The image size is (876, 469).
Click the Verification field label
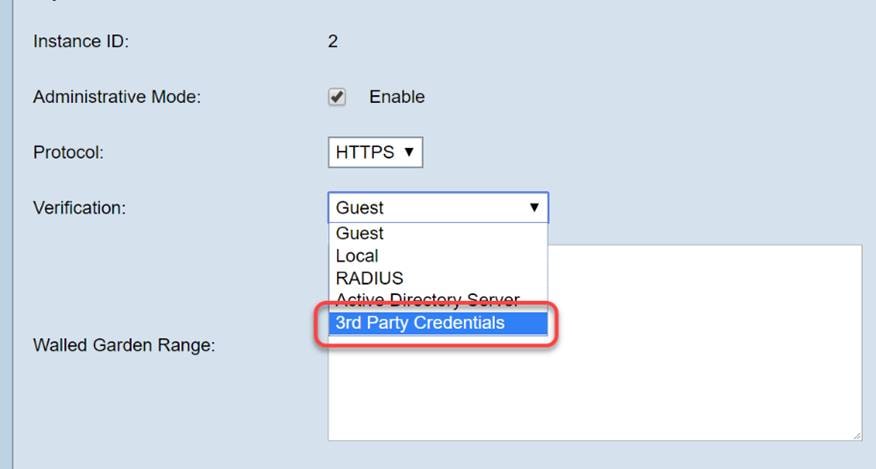coord(79,208)
